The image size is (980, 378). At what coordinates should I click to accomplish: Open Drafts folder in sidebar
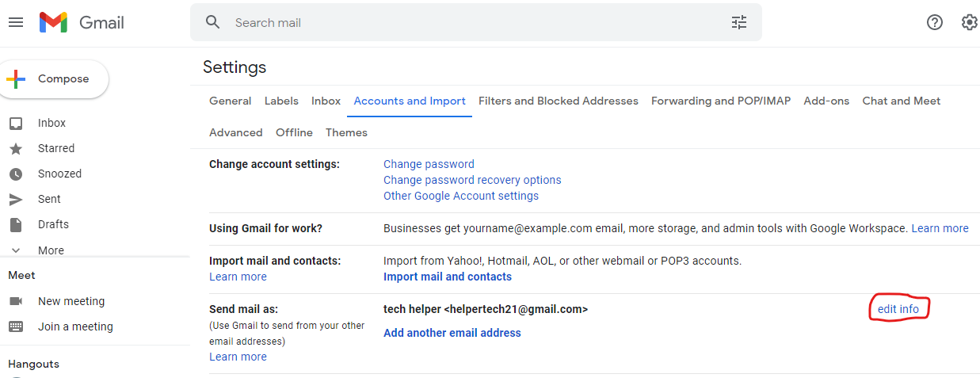coord(53,224)
